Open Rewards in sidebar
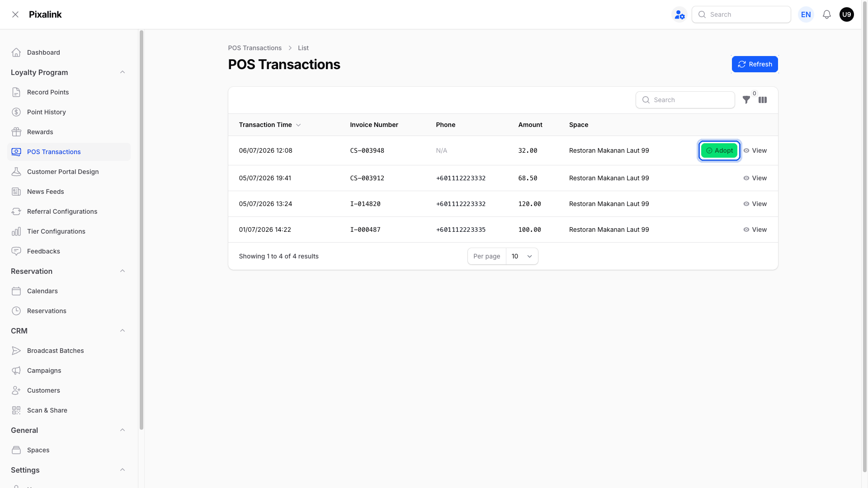This screenshot has height=488, width=868. (x=69, y=132)
